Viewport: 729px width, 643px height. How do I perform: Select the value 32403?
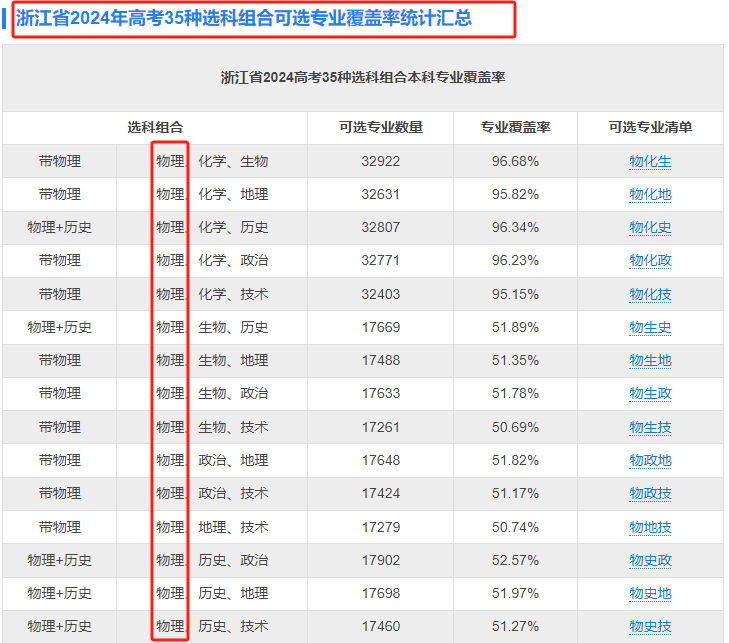click(x=380, y=294)
